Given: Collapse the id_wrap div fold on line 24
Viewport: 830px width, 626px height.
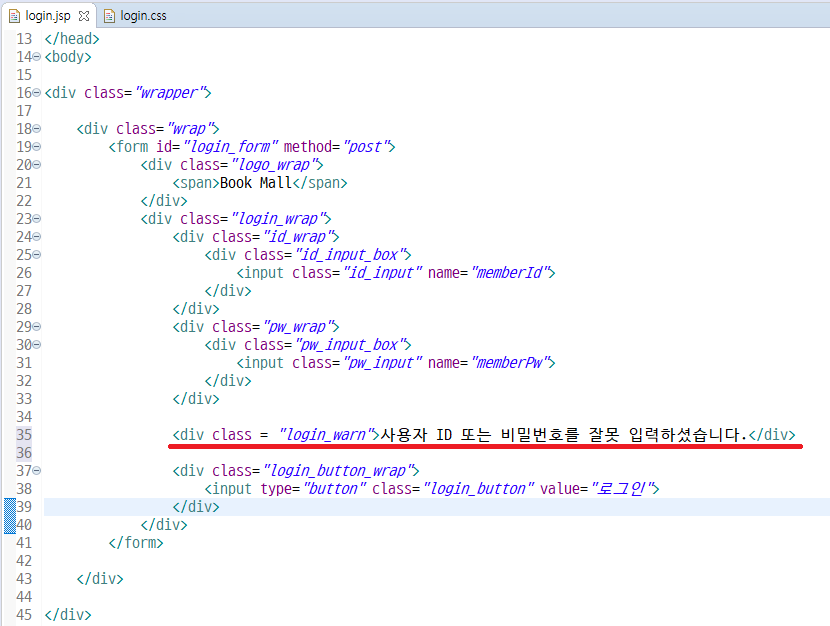Looking at the screenshot, I should click(36, 237).
